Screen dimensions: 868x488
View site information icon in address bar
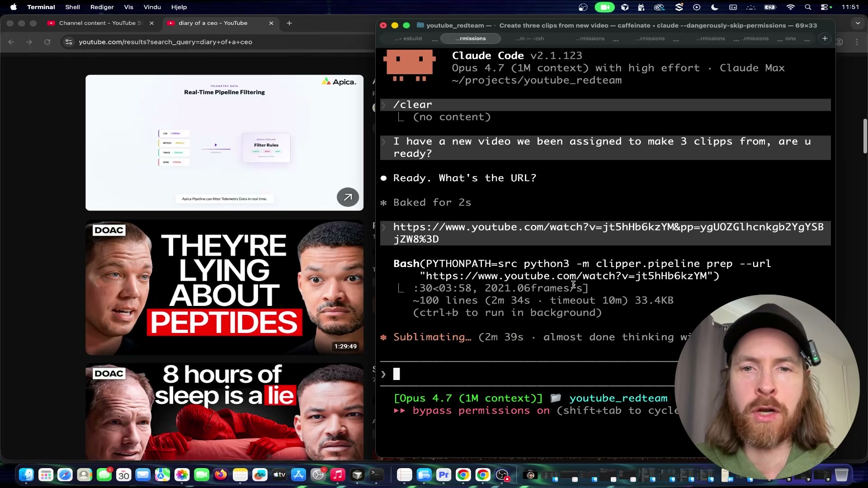pos(69,42)
